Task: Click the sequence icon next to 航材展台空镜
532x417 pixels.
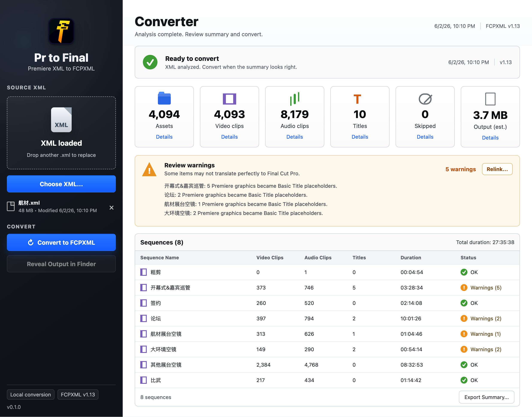Action: click(x=144, y=334)
